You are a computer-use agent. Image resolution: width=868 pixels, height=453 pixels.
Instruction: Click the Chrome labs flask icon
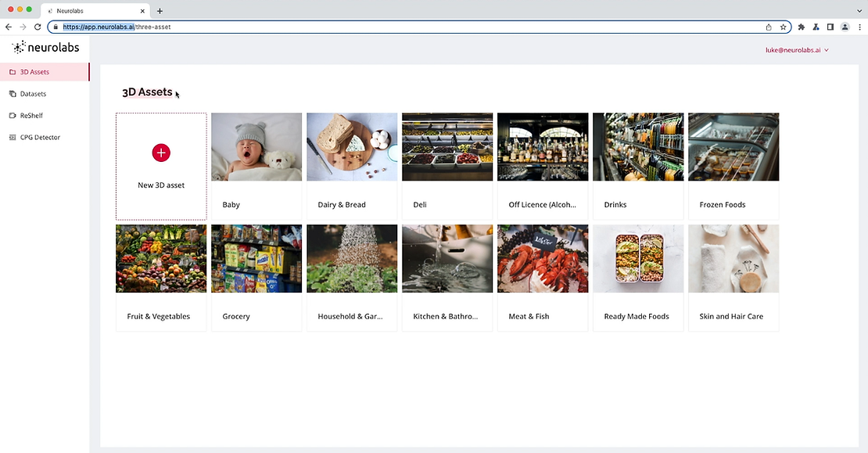(816, 27)
